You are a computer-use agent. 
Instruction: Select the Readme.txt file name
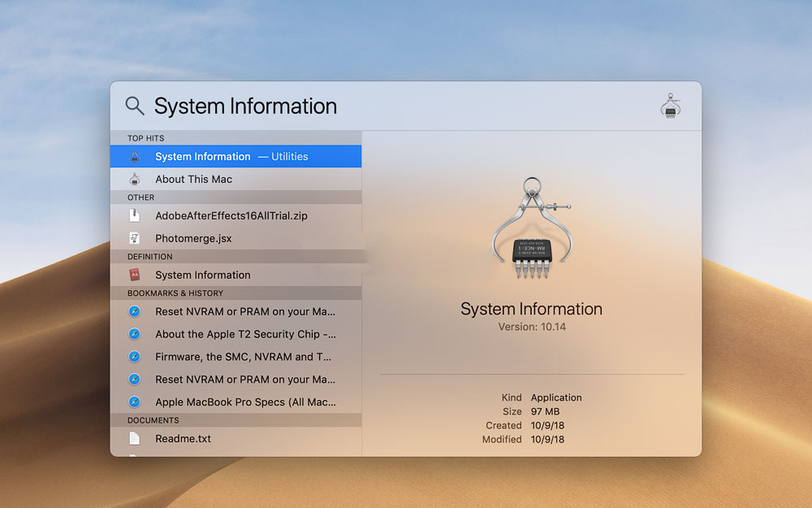pos(184,439)
